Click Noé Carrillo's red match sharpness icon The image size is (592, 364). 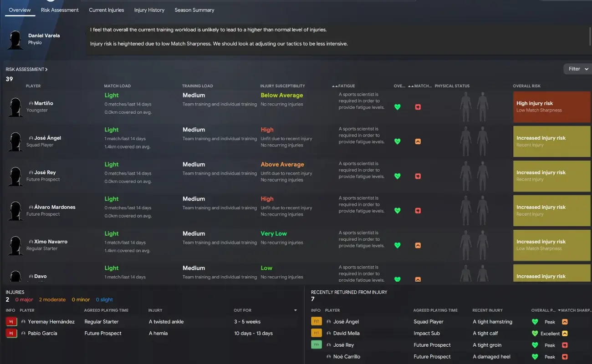click(x=565, y=357)
